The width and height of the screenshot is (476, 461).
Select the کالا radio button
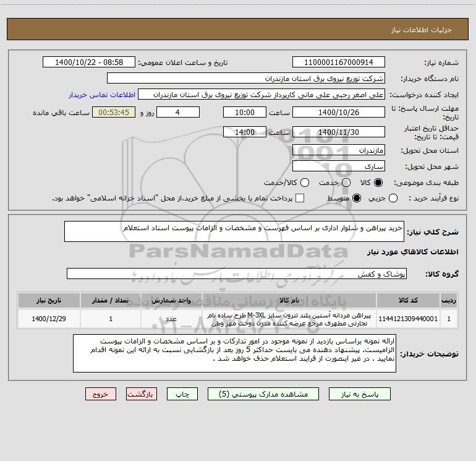378,183
